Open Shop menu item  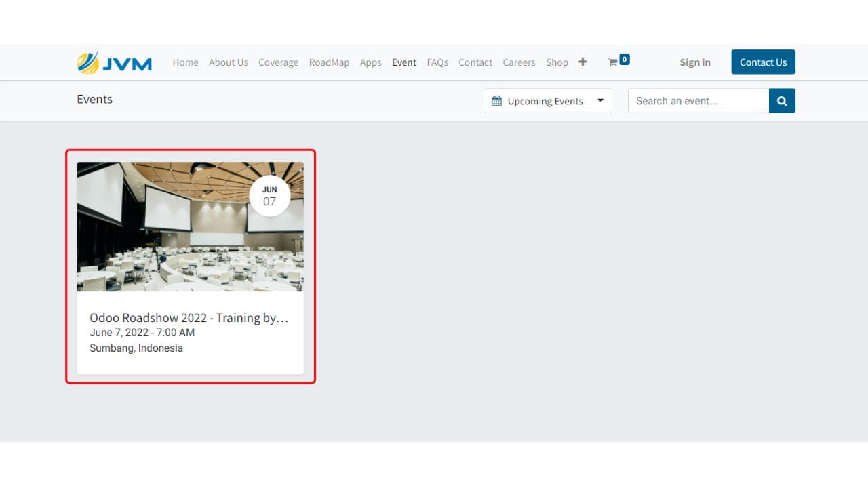557,62
